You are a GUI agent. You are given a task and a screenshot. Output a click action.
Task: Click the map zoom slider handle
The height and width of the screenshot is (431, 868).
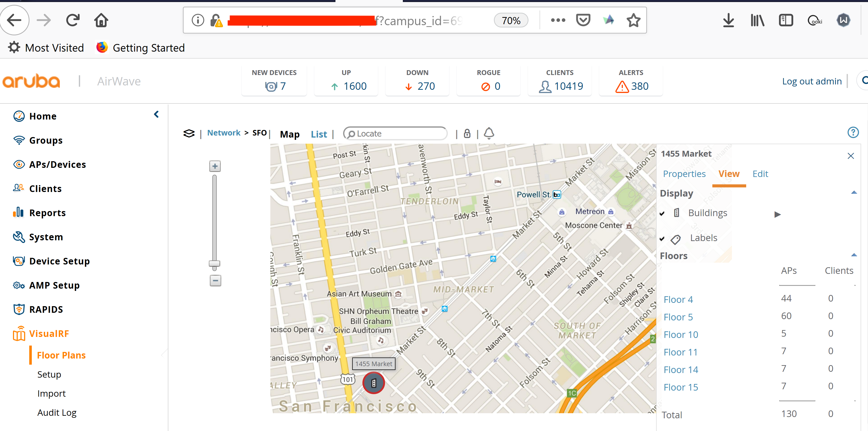[x=214, y=264]
